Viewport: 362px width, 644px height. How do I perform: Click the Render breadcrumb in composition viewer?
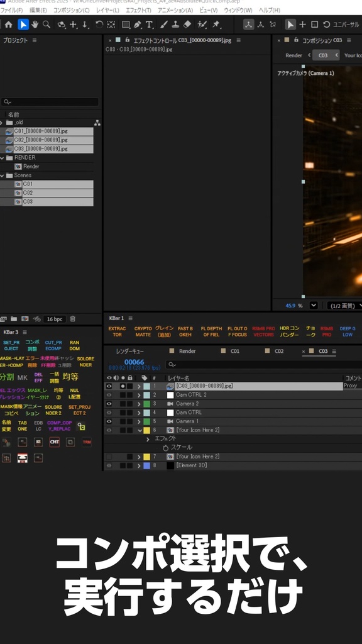point(294,55)
